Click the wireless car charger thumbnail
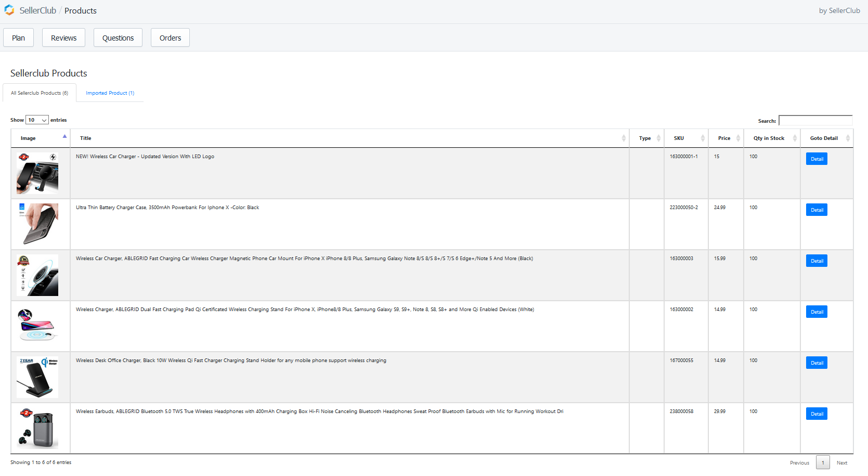868x476 pixels. [x=37, y=173]
